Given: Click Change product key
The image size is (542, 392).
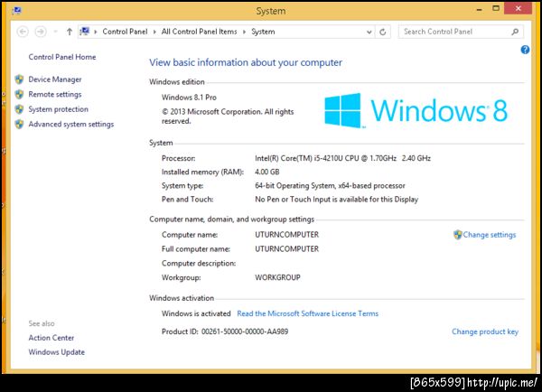Looking at the screenshot, I should [x=485, y=331].
